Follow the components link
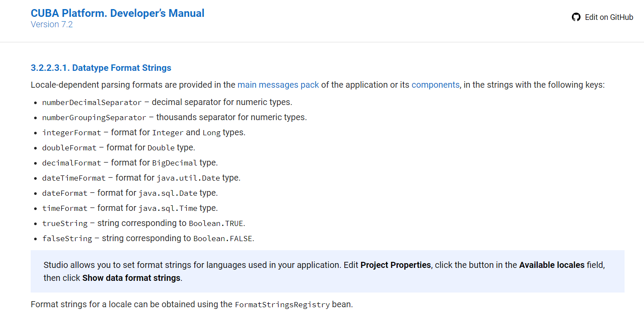This screenshot has width=644, height=315. (x=435, y=85)
